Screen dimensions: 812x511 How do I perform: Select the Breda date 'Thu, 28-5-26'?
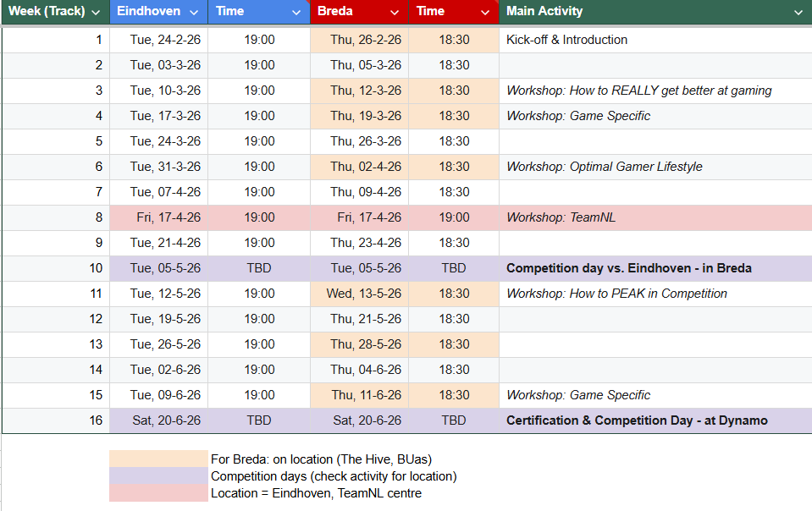(359, 344)
